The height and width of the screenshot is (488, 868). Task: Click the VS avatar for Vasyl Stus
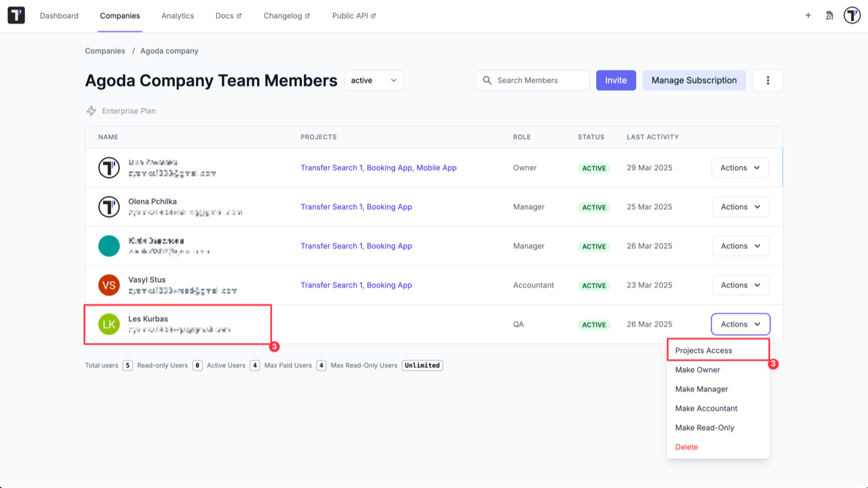(109, 285)
